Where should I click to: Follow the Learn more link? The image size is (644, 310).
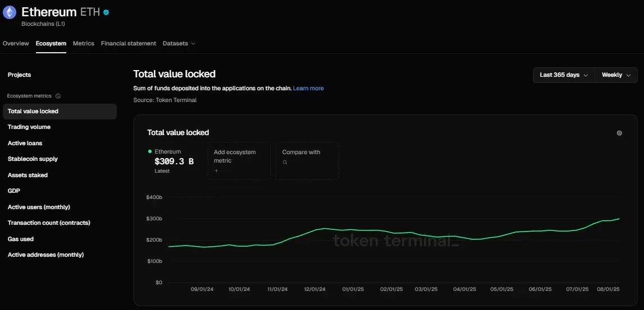308,88
